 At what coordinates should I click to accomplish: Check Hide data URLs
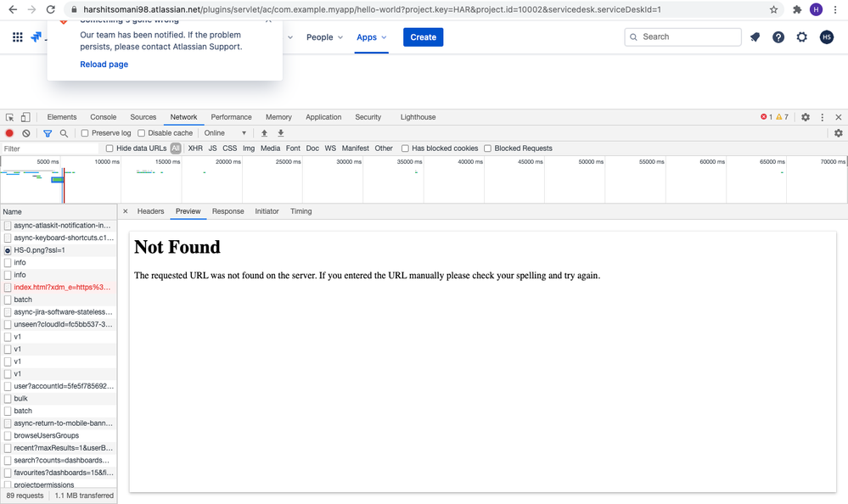tap(110, 148)
